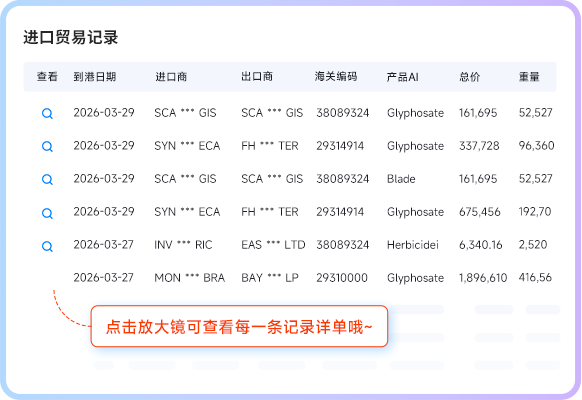Select date 2026-03-29 in Blade row
Image resolution: width=582 pixels, height=400 pixels.
104,179
